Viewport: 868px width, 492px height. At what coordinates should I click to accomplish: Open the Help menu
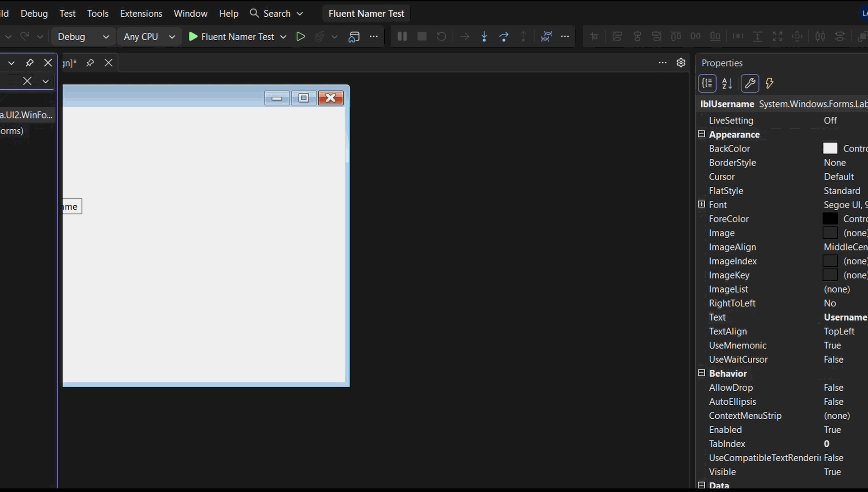coord(228,14)
